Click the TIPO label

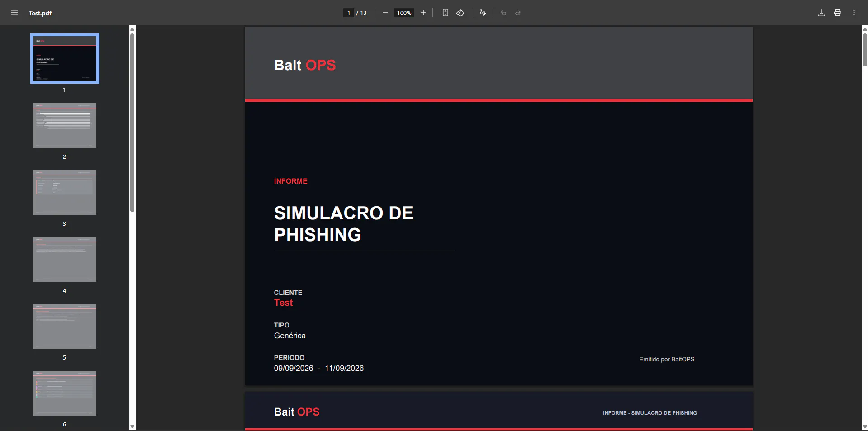281,325
